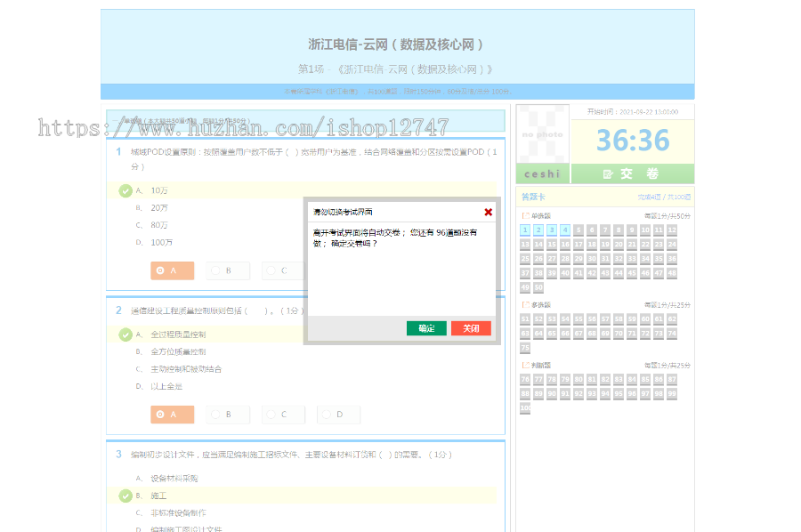Image resolution: width=801 pixels, height=532 pixels.
Task: Jump to question 48 in answer card
Action: pos(672,273)
